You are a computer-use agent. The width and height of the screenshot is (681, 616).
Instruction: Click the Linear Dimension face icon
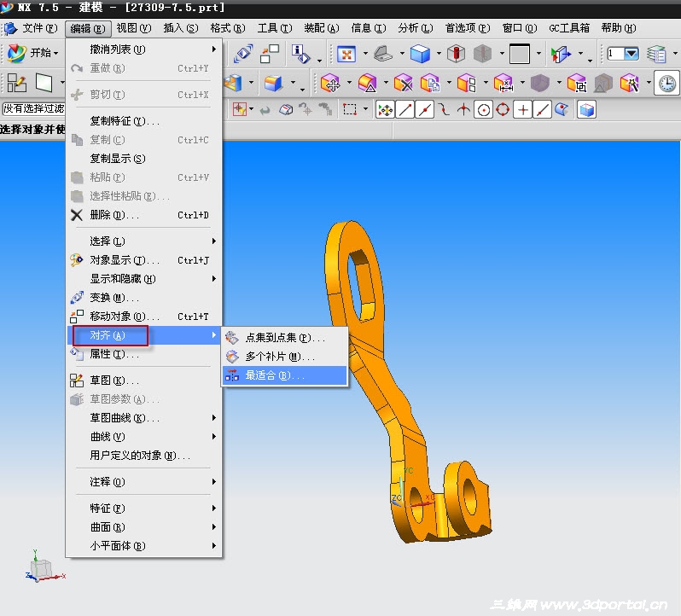[x=503, y=83]
